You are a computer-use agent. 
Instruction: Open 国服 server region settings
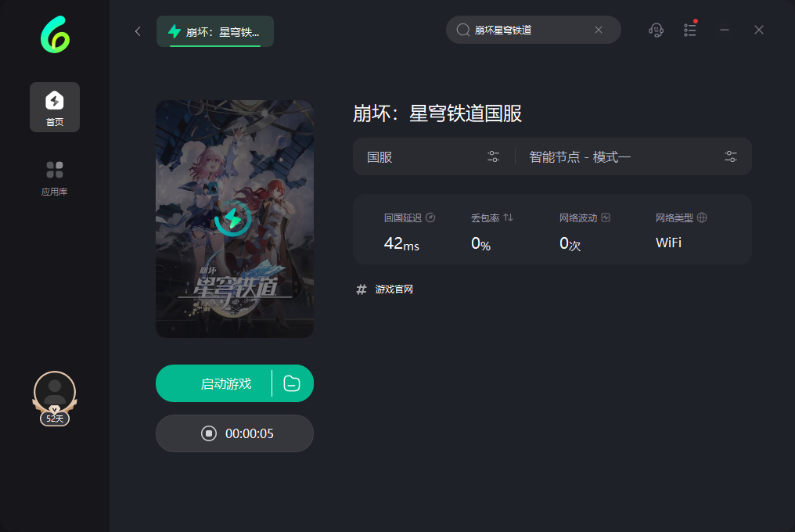[433, 156]
